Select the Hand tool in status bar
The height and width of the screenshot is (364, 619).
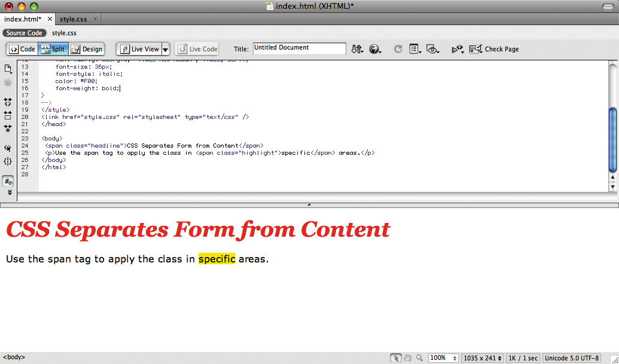click(407, 357)
